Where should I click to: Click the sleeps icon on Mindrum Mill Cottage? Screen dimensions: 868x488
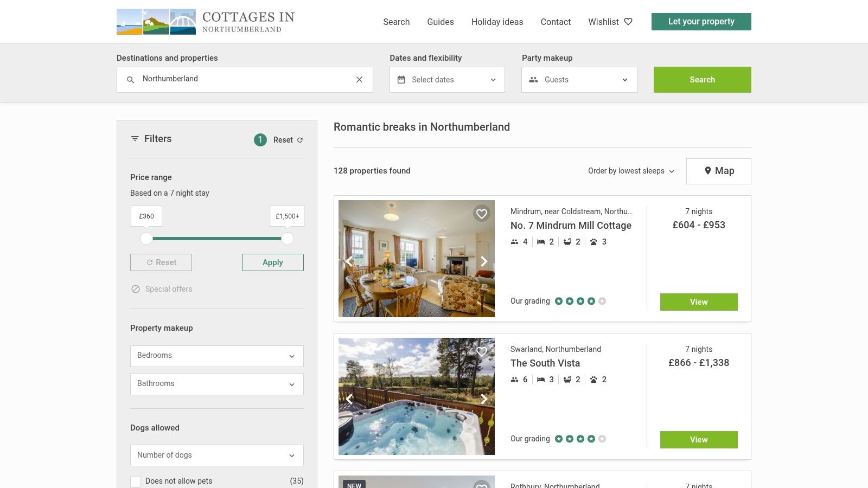(x=514, y=242)
